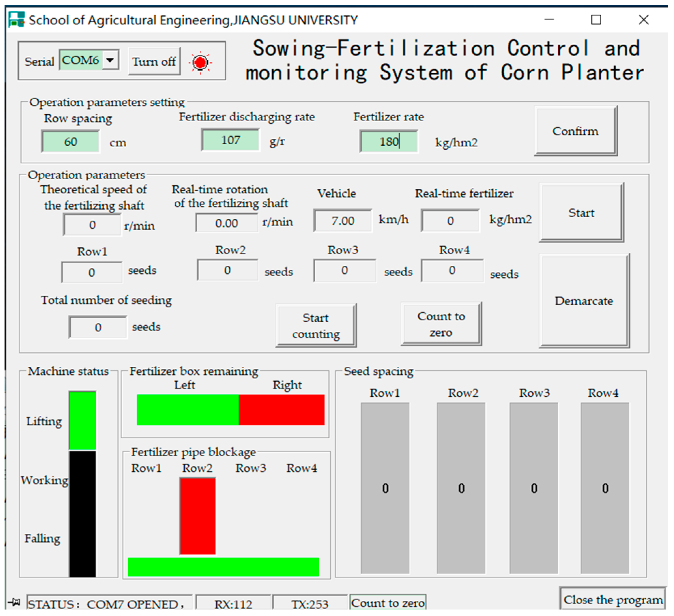Click the green Lifting status bar

pyautogui.click(x=83, y=420)
